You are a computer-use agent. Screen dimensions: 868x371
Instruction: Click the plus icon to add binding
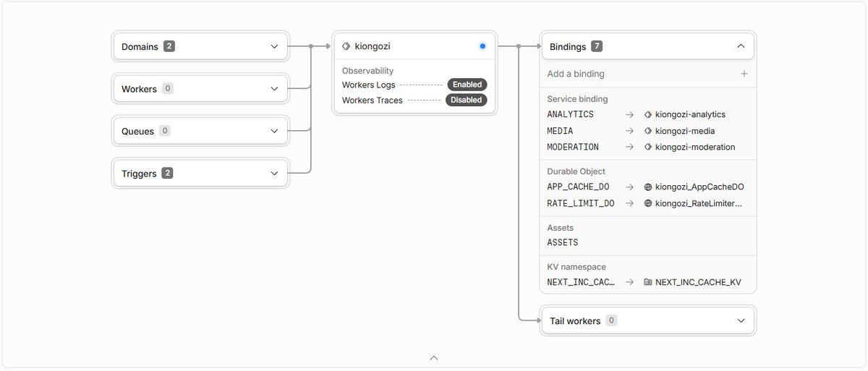[x=744, y=74]
